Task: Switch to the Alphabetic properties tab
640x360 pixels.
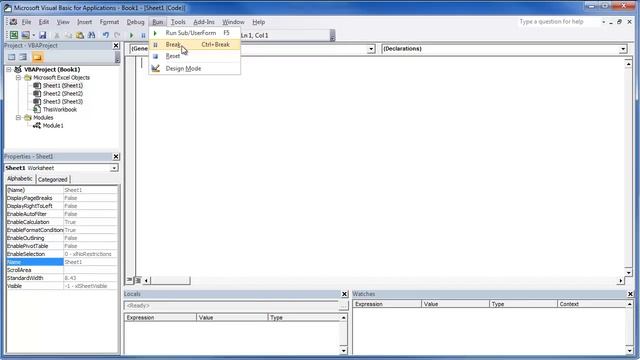Action: click(20, 179)
